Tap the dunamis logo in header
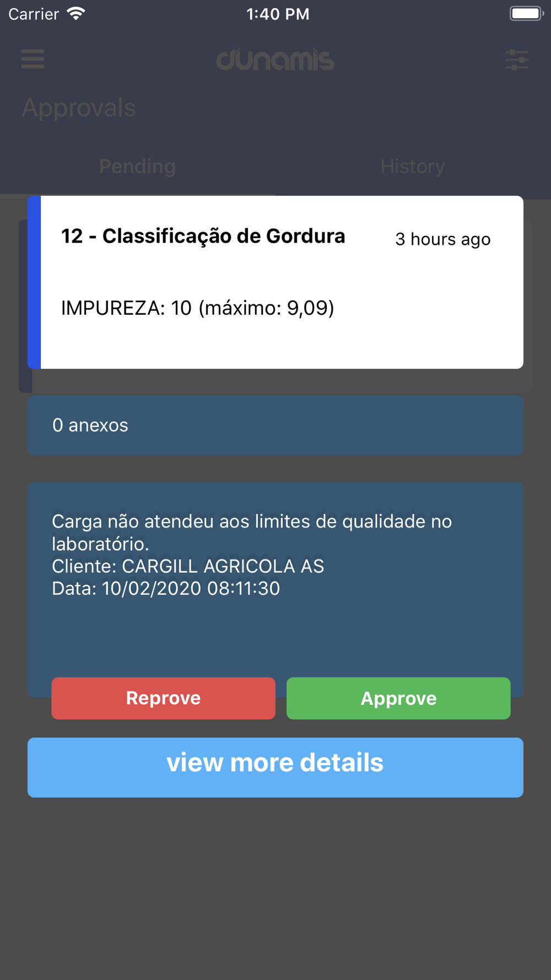This screenshot has height=980, width=551. click(x=275, y=60)
